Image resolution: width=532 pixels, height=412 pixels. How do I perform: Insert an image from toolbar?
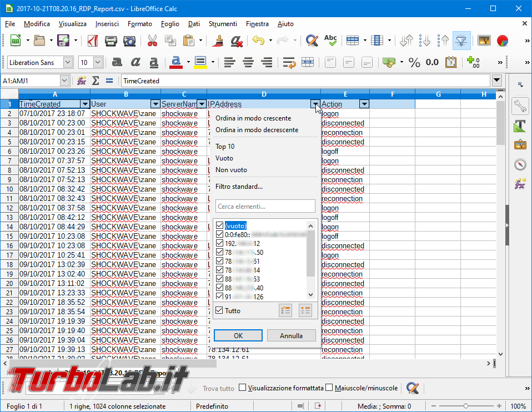[x=484, y=41]
